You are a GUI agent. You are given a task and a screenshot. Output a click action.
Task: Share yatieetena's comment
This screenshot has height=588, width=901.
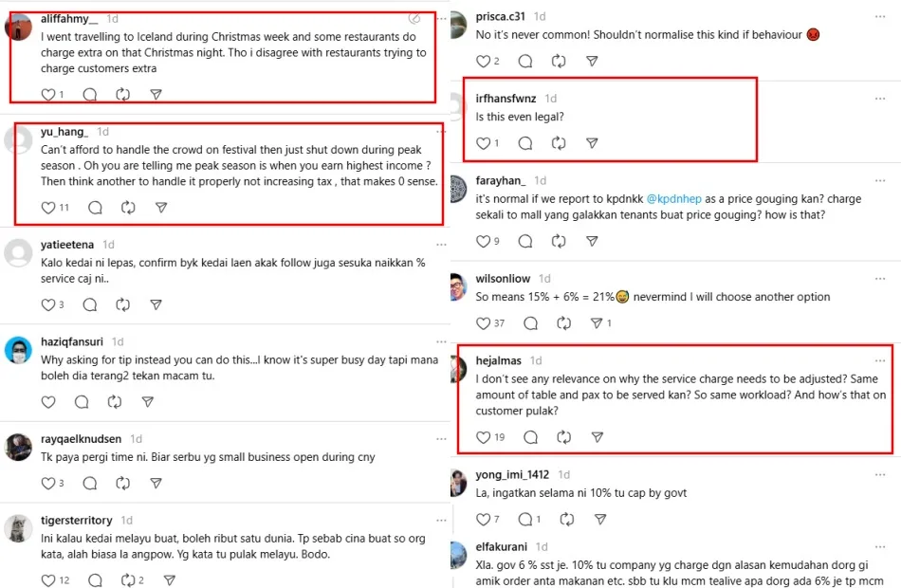(x=156, y=305)
